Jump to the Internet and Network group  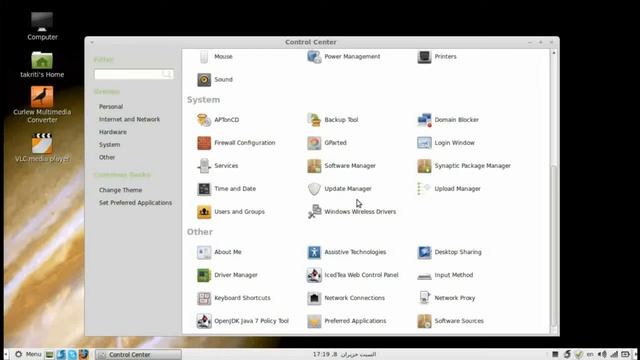tap(129, 119)
